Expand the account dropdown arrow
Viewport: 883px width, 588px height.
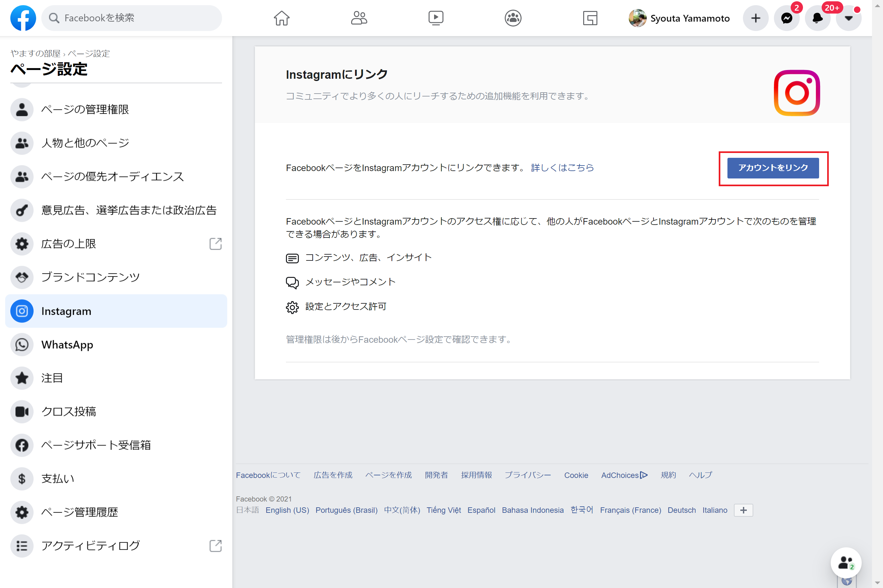848,18
